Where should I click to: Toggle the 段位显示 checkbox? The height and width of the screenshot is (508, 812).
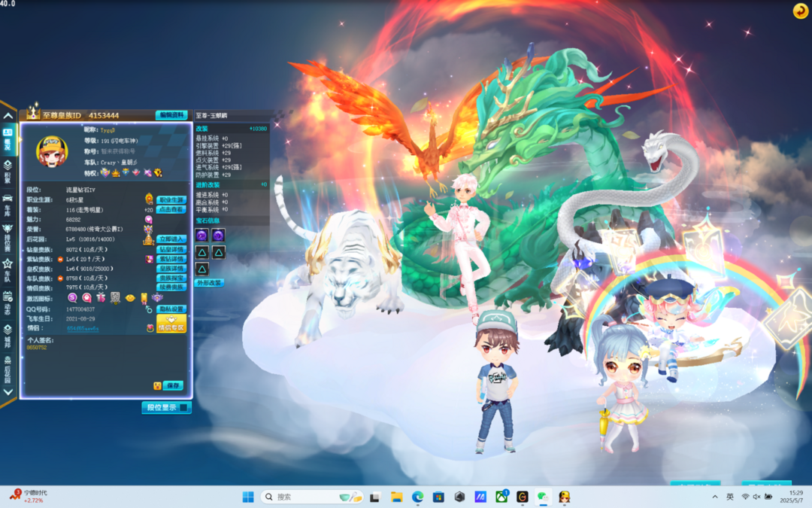tap(184, 408)
